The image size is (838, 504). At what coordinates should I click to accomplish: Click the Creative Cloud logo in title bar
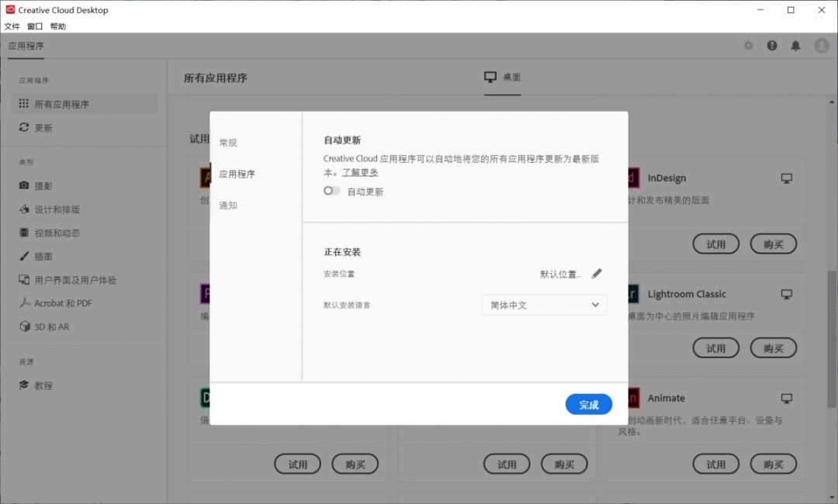(x=10, y=9)
